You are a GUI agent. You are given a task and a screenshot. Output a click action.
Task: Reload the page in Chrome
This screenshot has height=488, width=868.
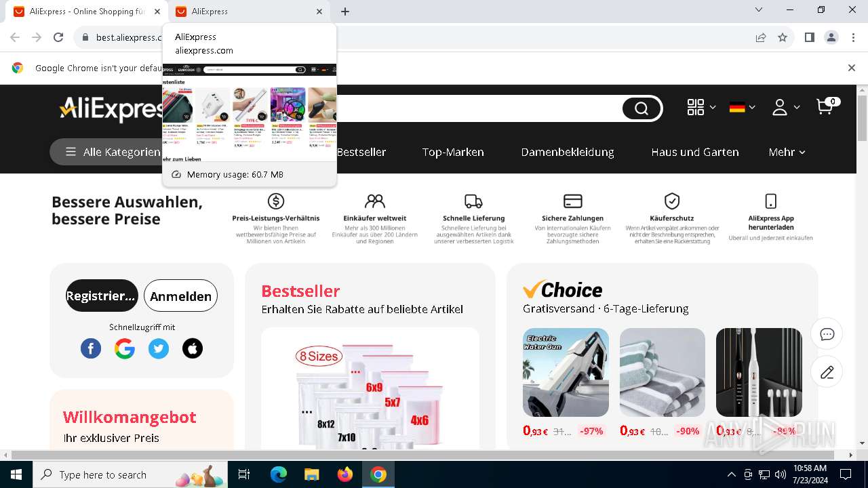pyautogui.click(x=58, y=37)
